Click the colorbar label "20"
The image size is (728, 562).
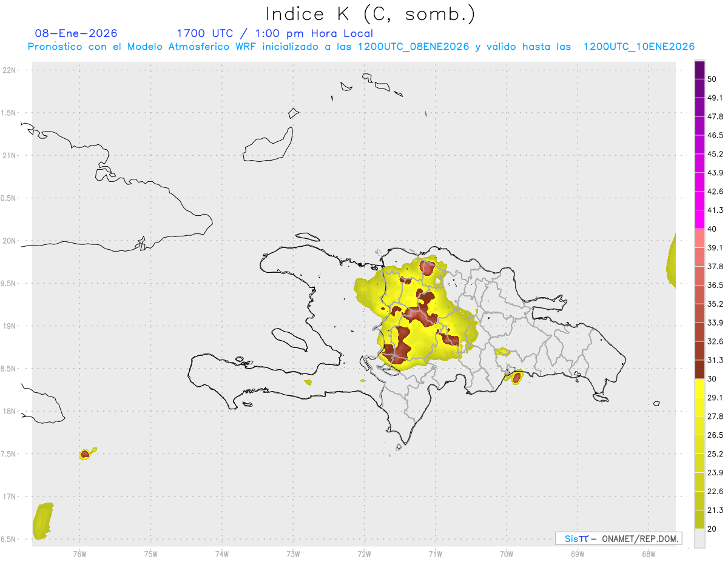[712, 529]
